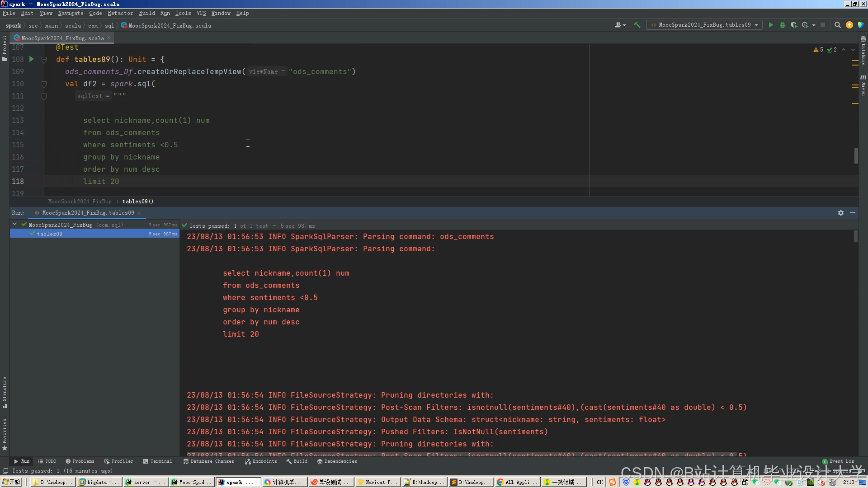Viewport: 868px width, 488px height.
Task: Expand the user account dropdown arrow
Action: click(x=624, y=25)
